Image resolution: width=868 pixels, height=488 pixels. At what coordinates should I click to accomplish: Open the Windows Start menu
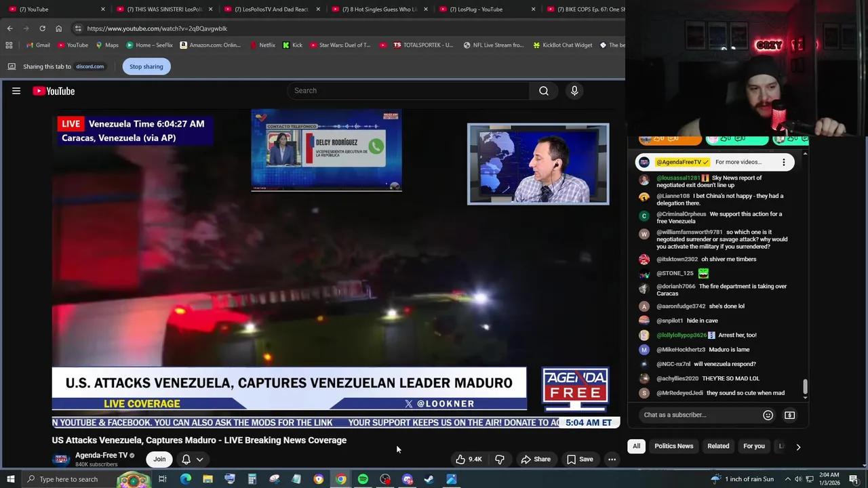click(x=10, y=479)
